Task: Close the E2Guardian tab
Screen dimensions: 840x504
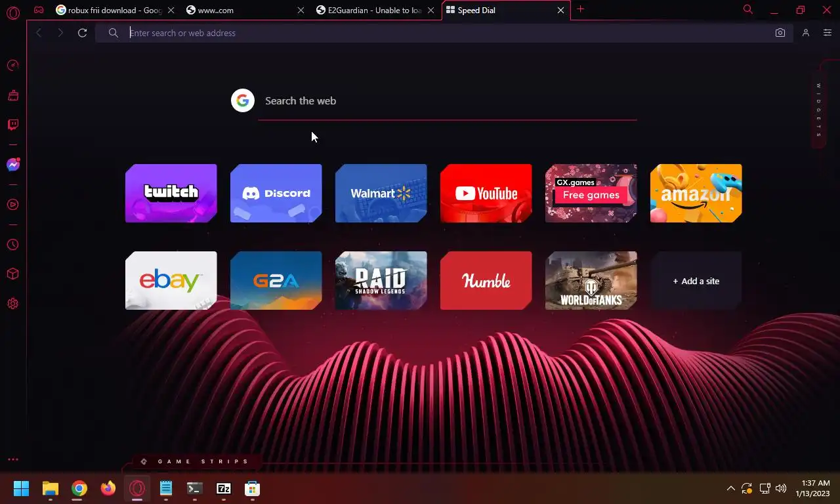Action: click(431, 10)
